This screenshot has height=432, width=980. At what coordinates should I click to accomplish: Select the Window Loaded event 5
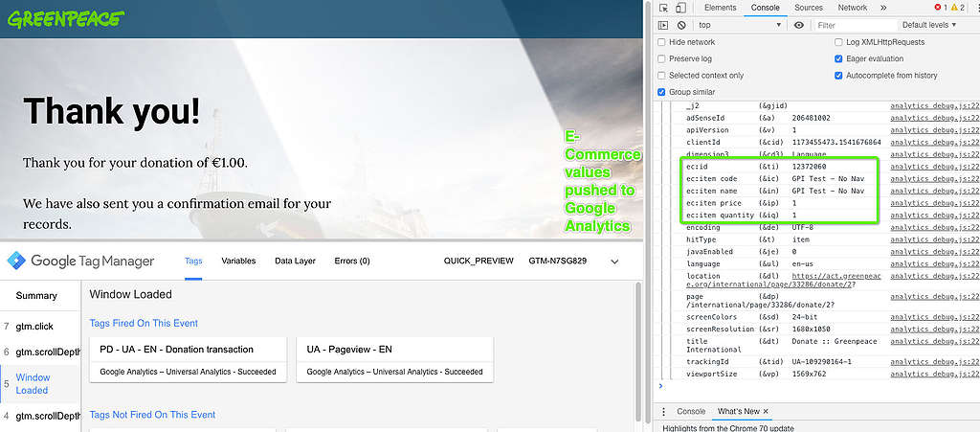click(x=40, y=384)
